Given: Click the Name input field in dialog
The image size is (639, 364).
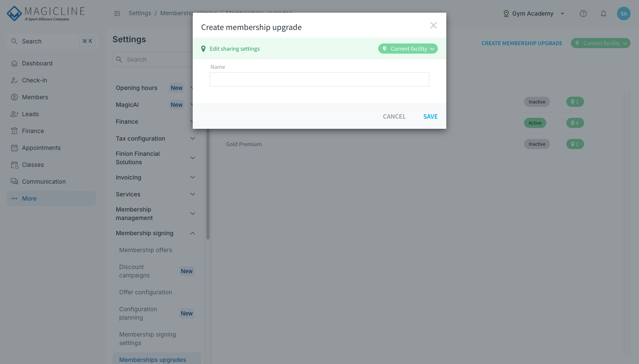Looking at the screenshot, I should tap(319, 79).
